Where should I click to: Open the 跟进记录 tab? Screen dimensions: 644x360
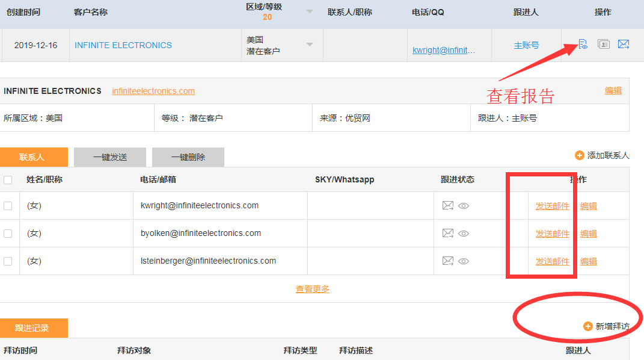34,328
